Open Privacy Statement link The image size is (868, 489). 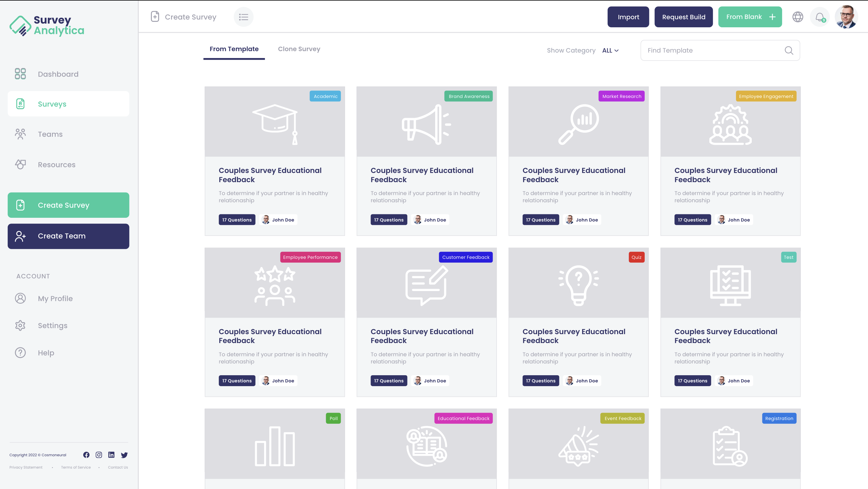click(x=26, y=467)
